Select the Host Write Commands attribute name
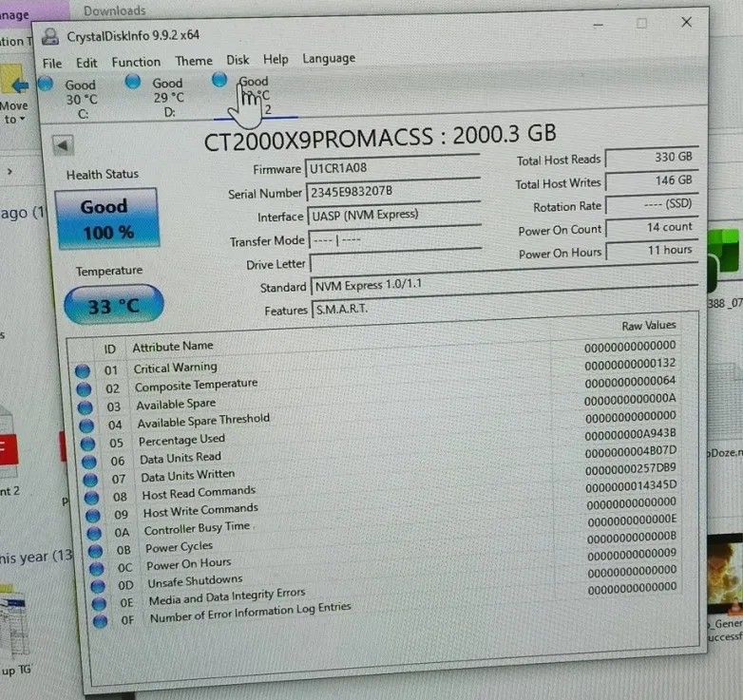The image size is (743, 700). 200,511
